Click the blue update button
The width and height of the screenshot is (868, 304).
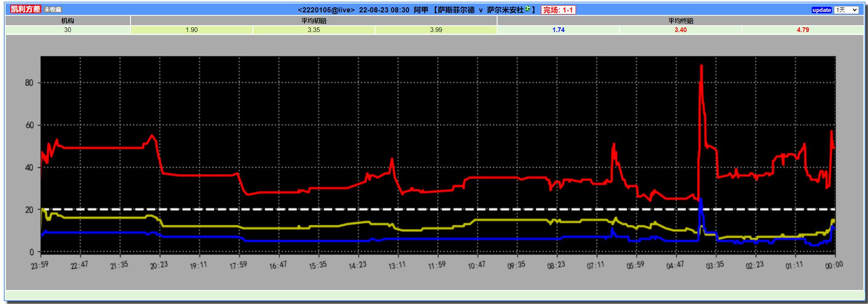click(822, 10)
